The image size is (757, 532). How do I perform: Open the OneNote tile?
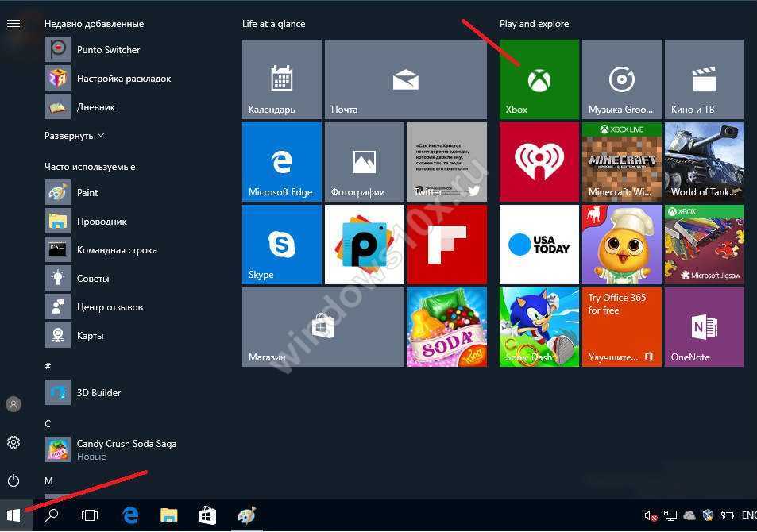(x=704, y=327)
